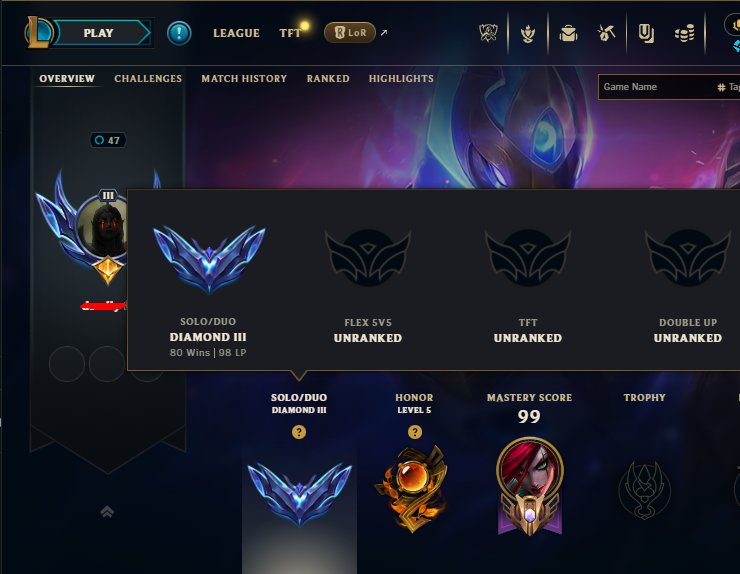Open the Collection backpack icon
740x574 pixels.
click(x=568, y=34)
